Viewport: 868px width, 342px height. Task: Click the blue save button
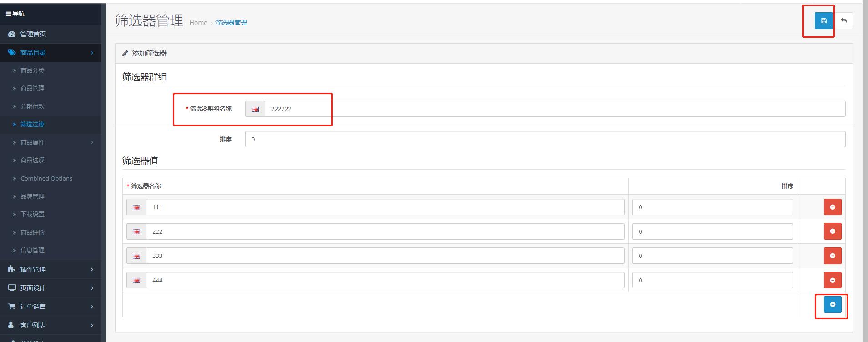point(823,21)
